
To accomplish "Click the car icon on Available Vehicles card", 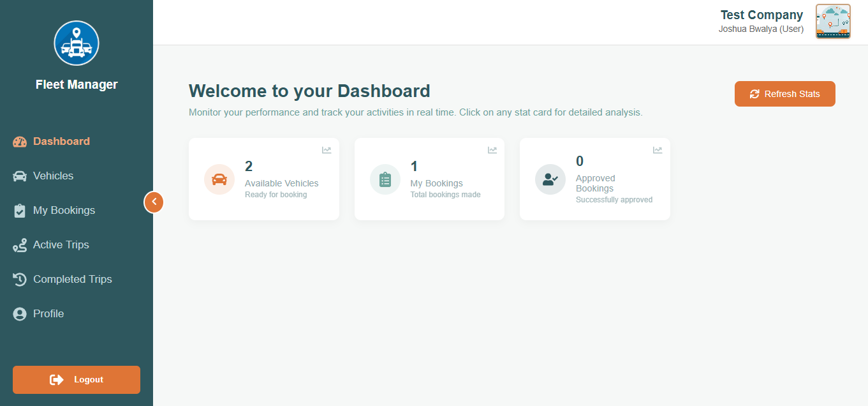I will (x=219, y=179).
